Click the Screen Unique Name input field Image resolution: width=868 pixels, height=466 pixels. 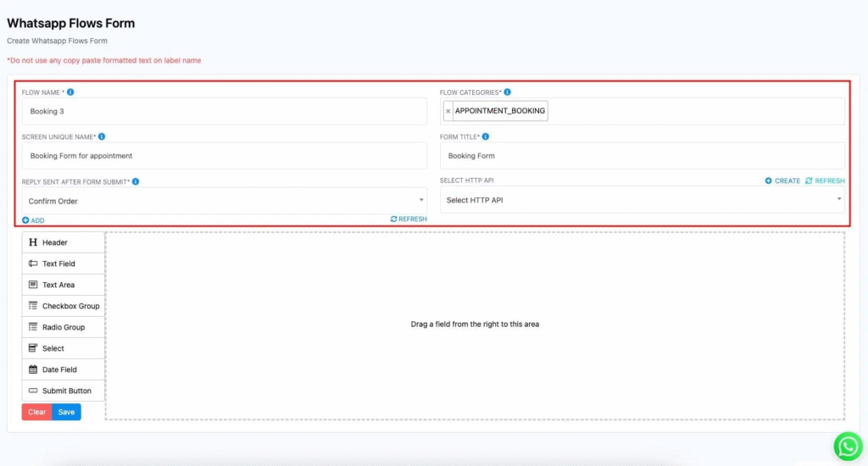[224, 156]
